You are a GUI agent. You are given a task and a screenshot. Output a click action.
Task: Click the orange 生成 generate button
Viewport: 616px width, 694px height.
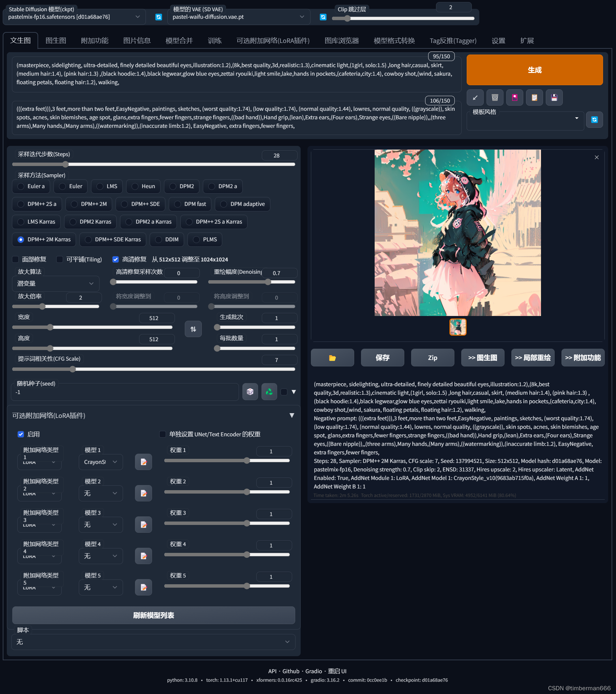pyautogui.click(x=535, y=70)
